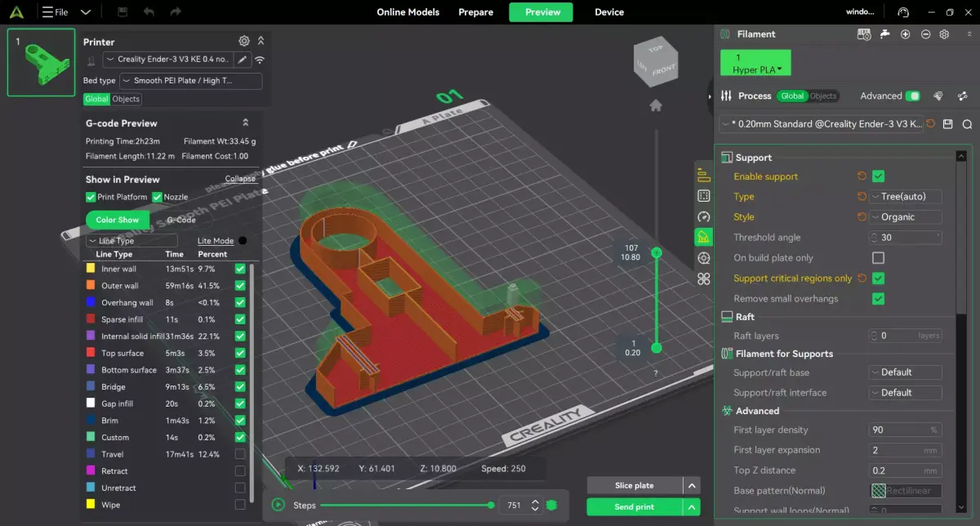Save the process preset floppy icon
Viewport: 980px width, 526px height.
947,124
